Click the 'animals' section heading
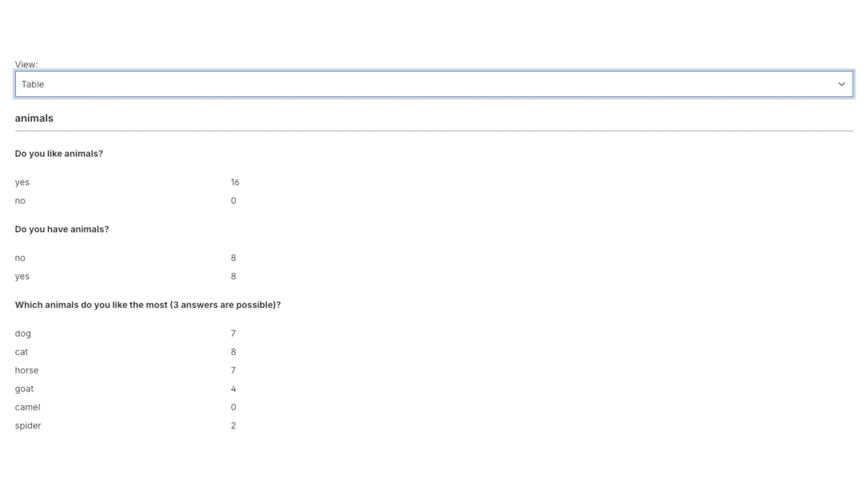The image size is (868, 488). (34, 118)
